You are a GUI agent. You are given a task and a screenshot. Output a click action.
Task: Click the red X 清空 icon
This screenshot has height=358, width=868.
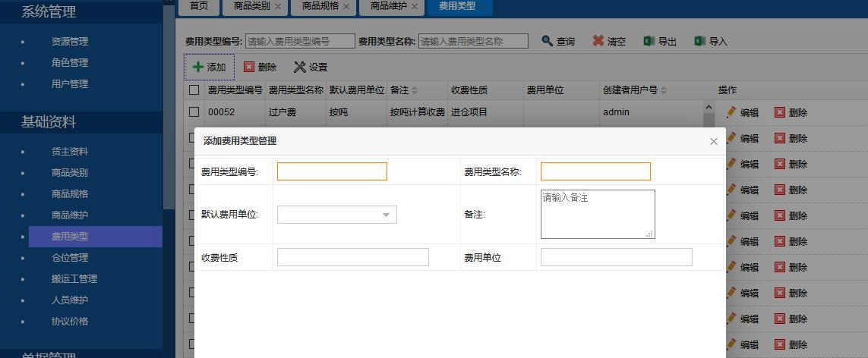point(598,41)
